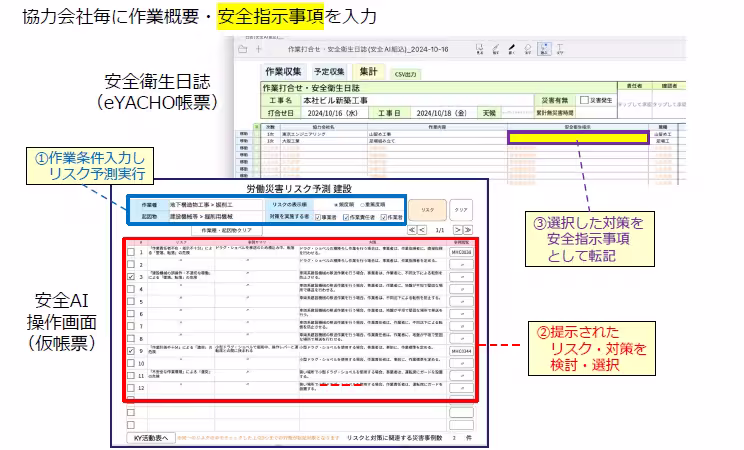Click the 作業種 field 地下構造物工事 > 掘削工
Screen dimensions: 744x450
point(216,205)
